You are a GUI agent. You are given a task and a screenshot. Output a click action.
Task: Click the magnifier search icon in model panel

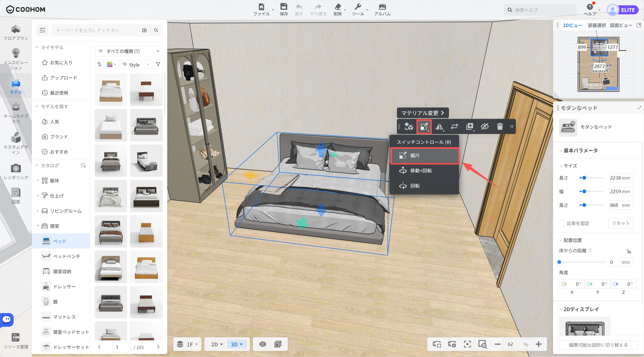156,30
